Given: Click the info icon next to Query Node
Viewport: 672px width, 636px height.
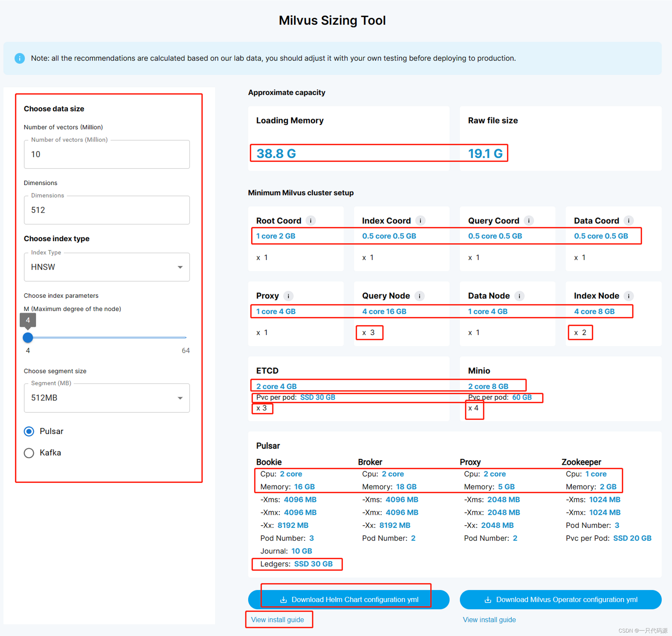Looking at the screenshot, I should click(x=419, y=296).
